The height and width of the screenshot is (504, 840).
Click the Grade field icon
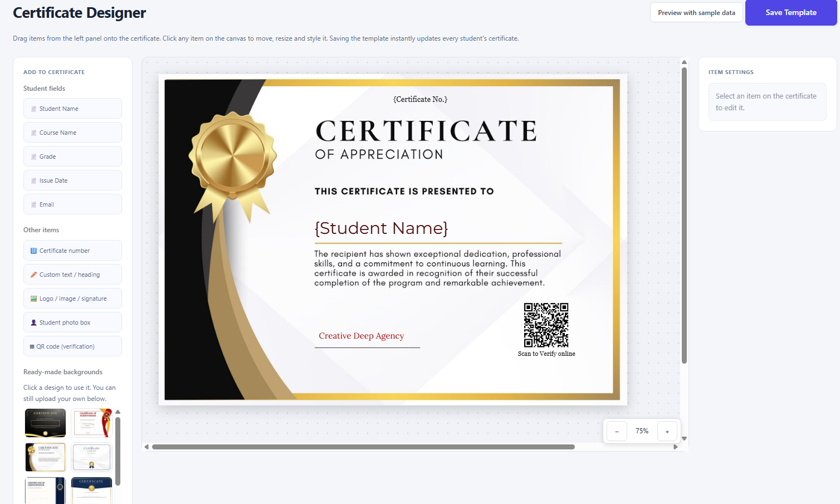tap(34, 157)
